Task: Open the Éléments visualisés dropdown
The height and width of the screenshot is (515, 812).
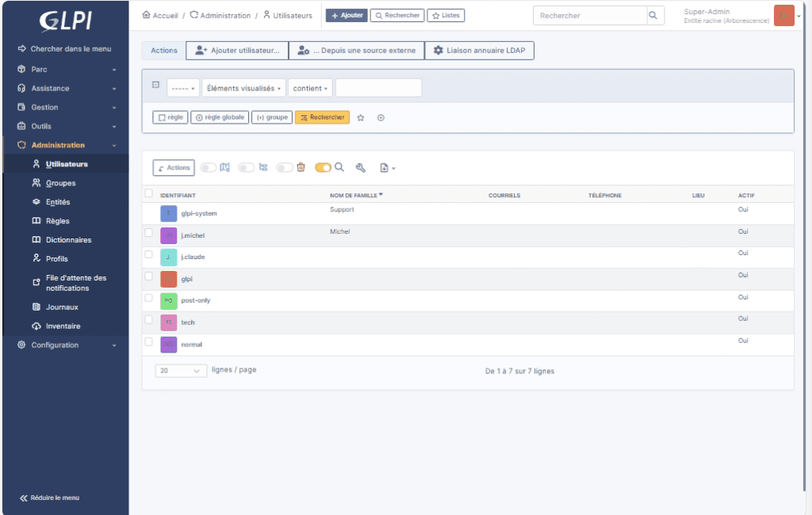Action: 244,89
